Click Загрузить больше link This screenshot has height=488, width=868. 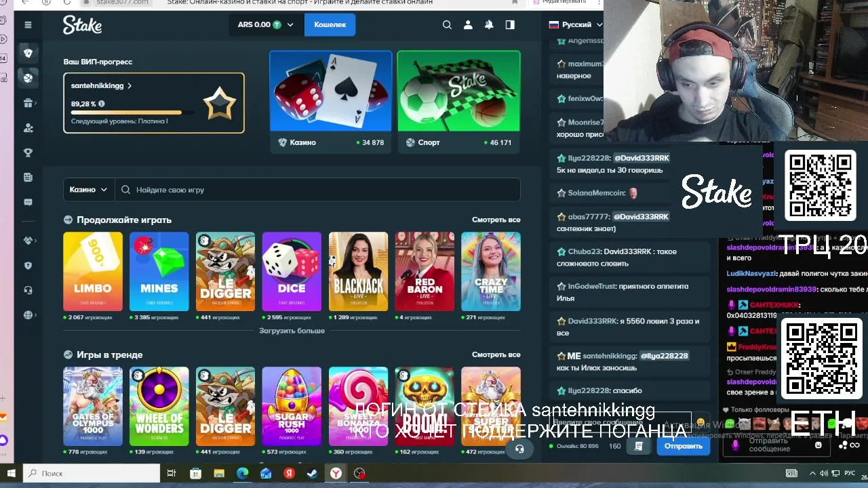tap(292, 331)
